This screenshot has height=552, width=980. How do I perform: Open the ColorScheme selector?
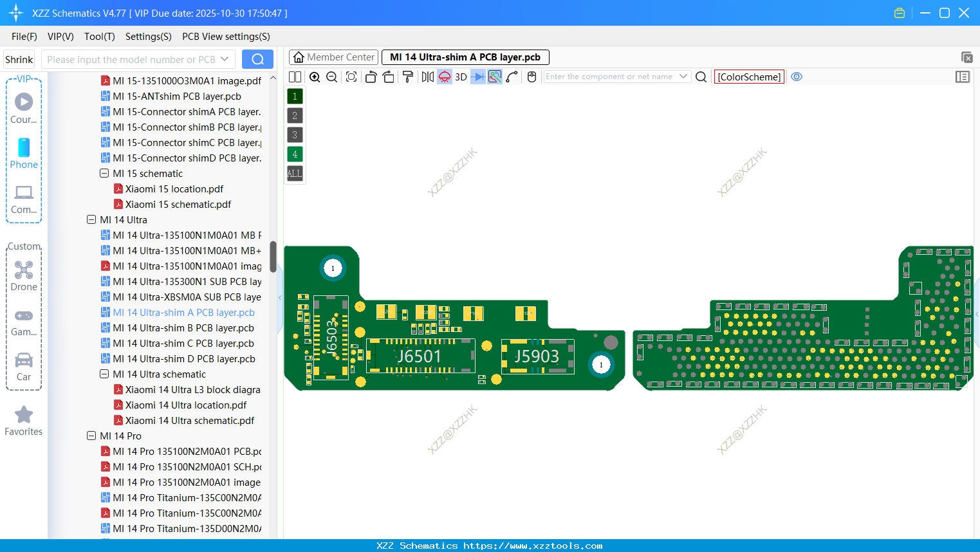click(748, 77)
